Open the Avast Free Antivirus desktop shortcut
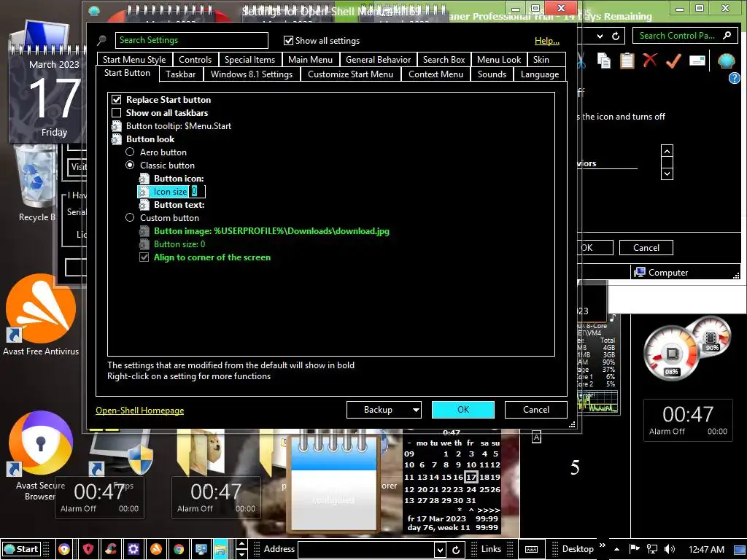The image size is (747, 560). click(x=41, y=314)
